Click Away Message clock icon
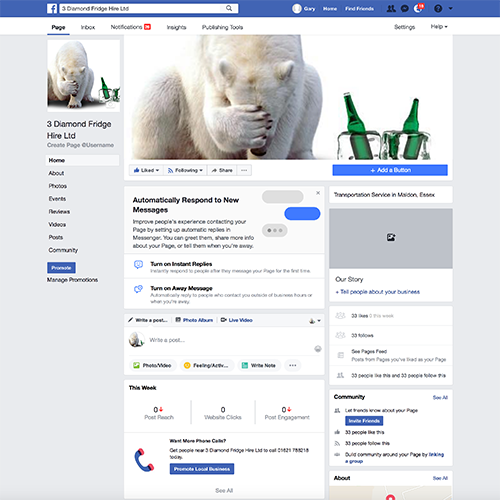Screen dimensions: 500x500 [138, 289]
